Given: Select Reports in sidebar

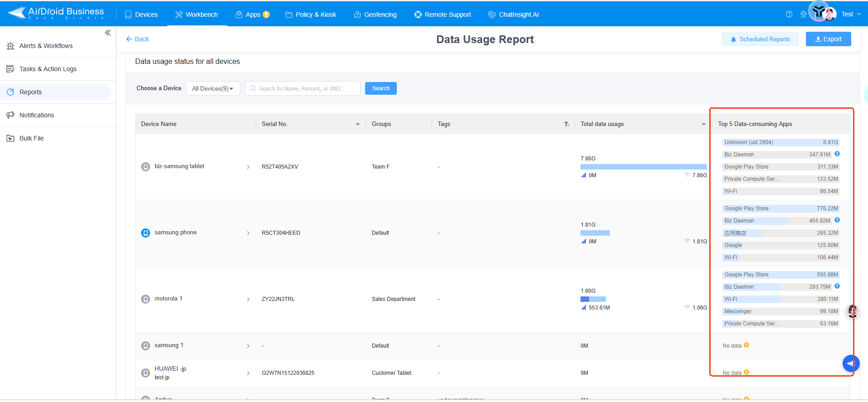Looking at the screenshot, I should tap(56, 92).
